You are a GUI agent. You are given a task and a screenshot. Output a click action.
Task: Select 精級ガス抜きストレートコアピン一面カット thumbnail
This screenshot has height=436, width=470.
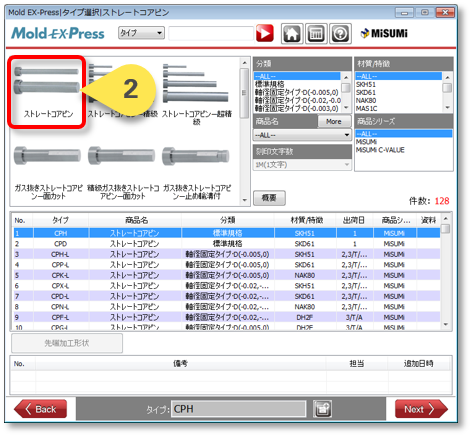point(123,173)
